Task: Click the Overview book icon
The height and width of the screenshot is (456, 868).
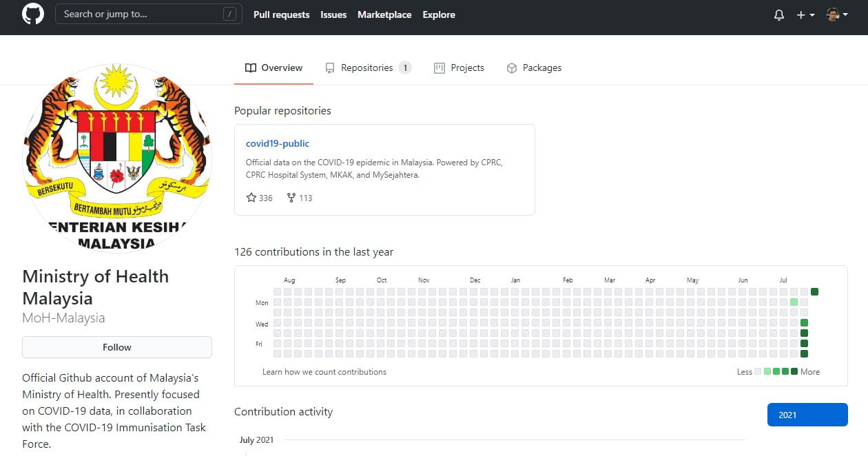Action: tap(251, 68)
